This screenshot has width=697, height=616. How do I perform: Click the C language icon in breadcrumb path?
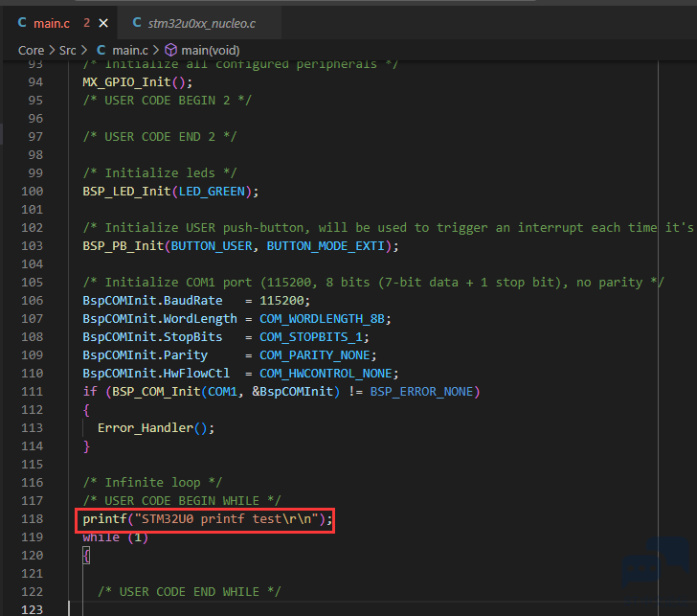click(x=101, y=50)
